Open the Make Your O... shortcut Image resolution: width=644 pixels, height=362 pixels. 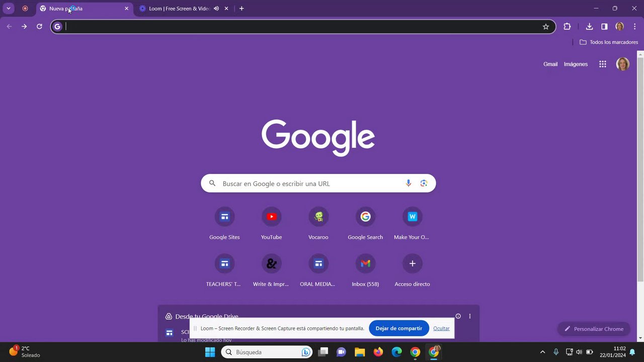click(412, 224)
